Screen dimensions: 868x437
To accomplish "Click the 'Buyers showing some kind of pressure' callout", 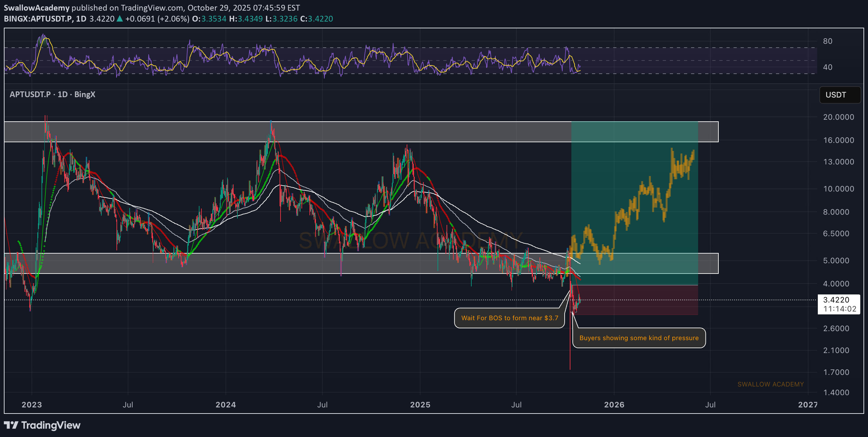I will pyautogui.click(x=639, y=338).
